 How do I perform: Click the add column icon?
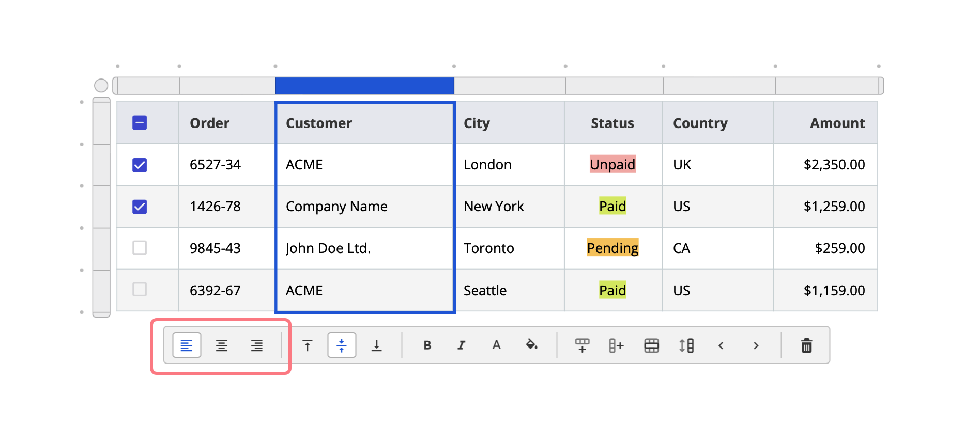point(617,345)
